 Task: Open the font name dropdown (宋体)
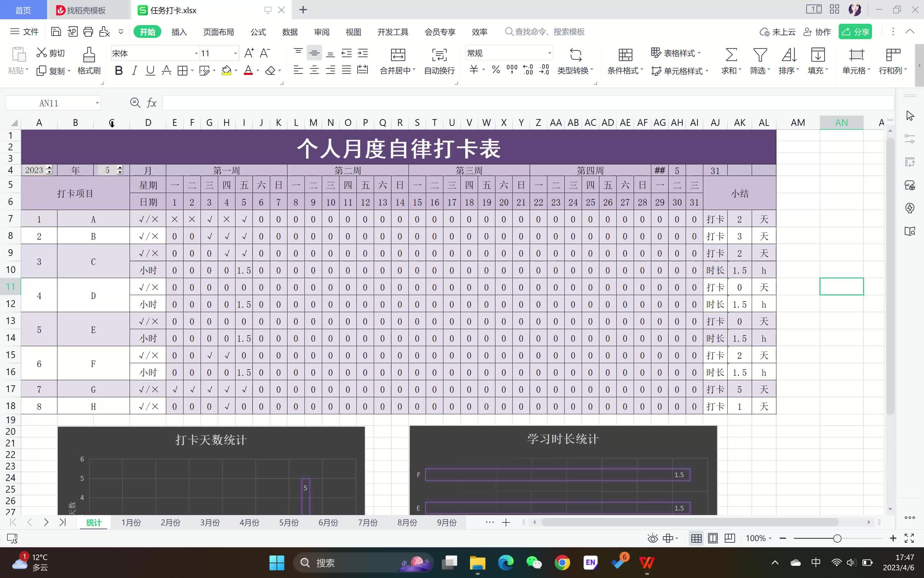pos(196,53)
